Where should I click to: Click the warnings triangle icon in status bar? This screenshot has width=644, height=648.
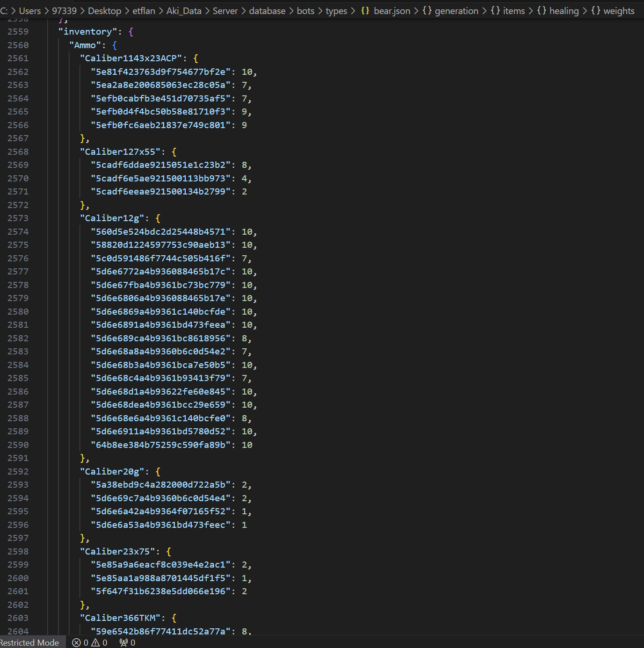[x=96, y=643]
